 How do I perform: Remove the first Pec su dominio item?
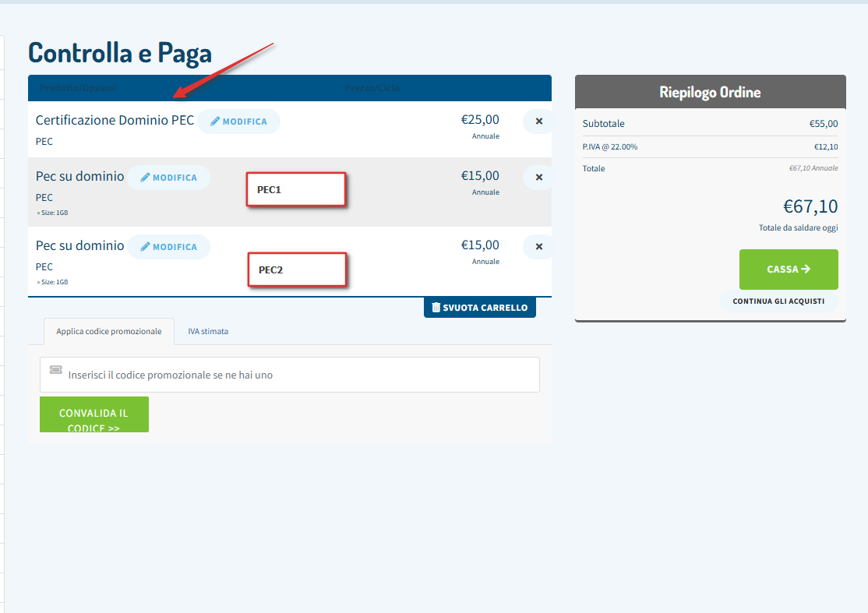[538, 177]
